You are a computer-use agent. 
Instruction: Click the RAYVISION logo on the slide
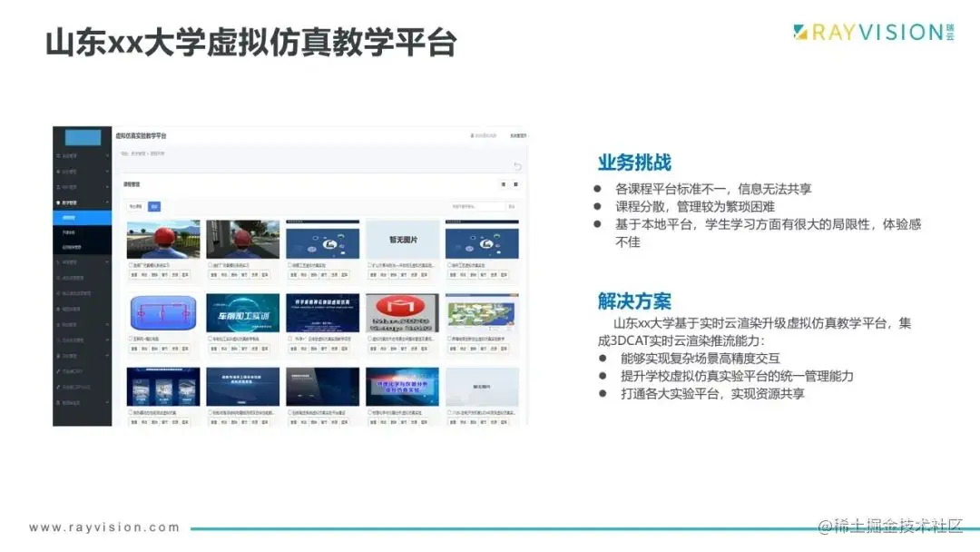point(867,32)
